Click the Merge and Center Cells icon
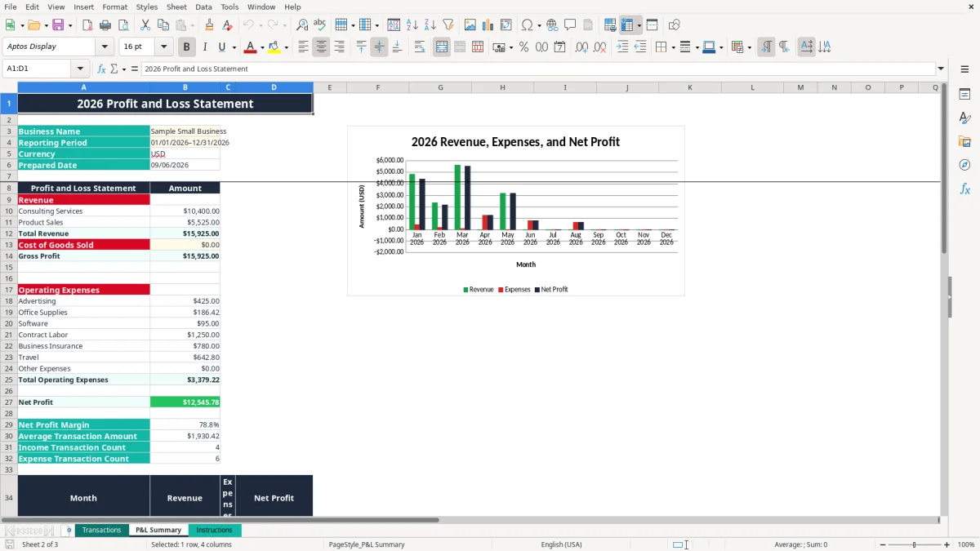 [442, 47]
